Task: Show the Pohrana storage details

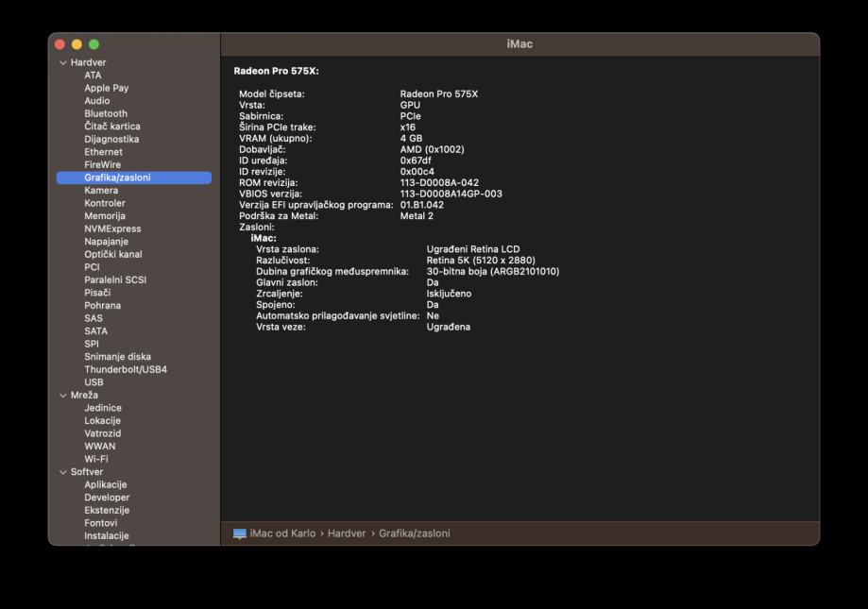Action: [102, 306]
